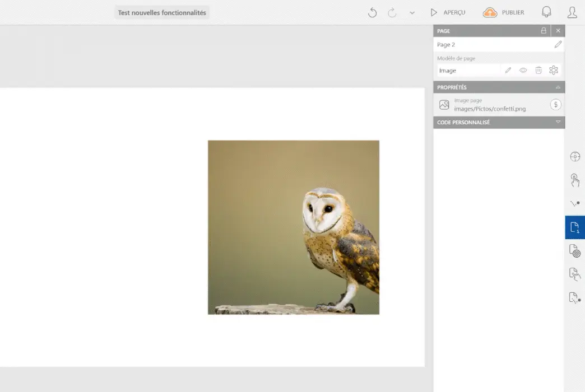Click the undo arrow in top toolbar
Image resolution: width=585 pixels, height=392 pixels.
tap(372, 12)
